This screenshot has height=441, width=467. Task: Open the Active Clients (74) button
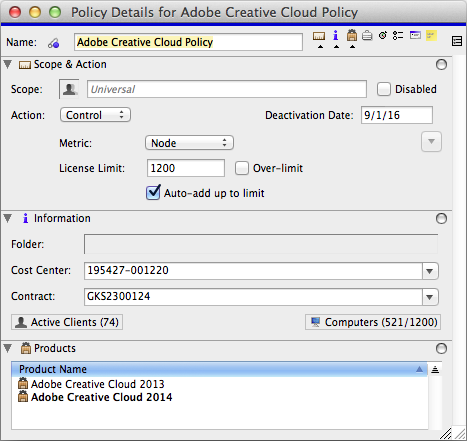[x=67, y=322]
